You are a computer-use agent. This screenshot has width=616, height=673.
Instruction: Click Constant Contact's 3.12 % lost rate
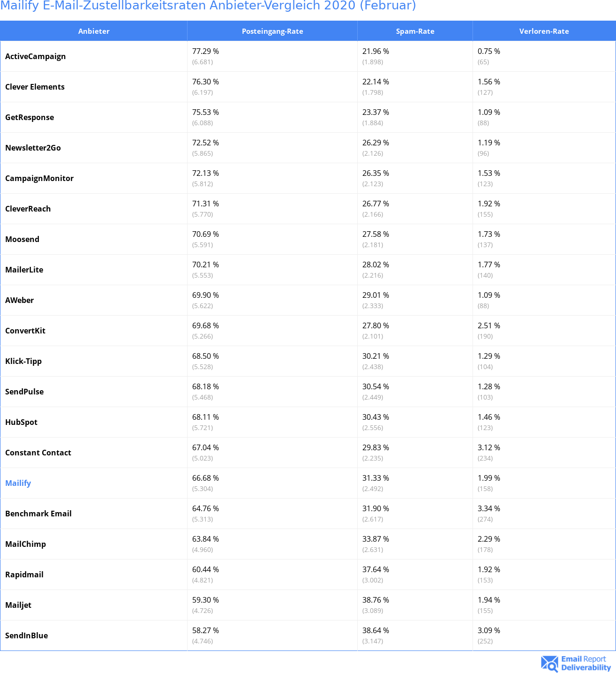click(x=489, y=447)
